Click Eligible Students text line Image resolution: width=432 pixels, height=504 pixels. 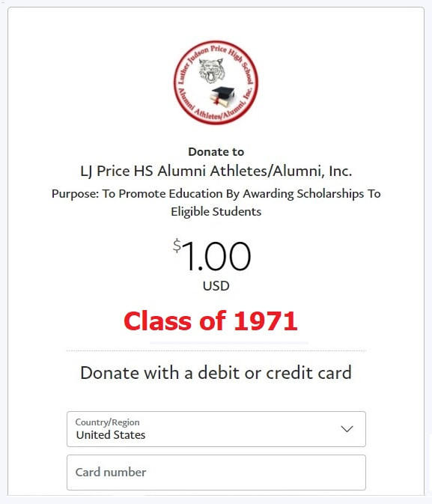click(x=216, y=211)
